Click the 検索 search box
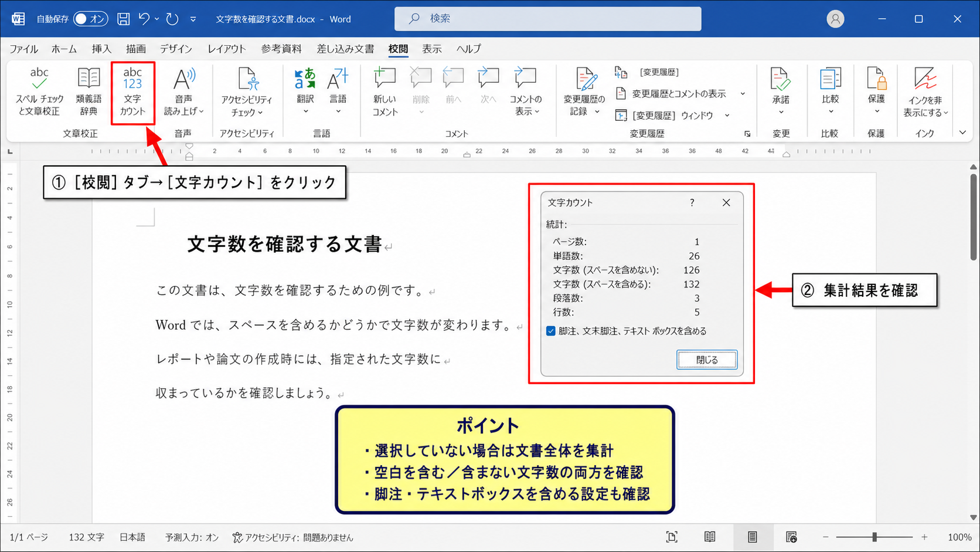This screenshot has width=980, height=552. 547,19
